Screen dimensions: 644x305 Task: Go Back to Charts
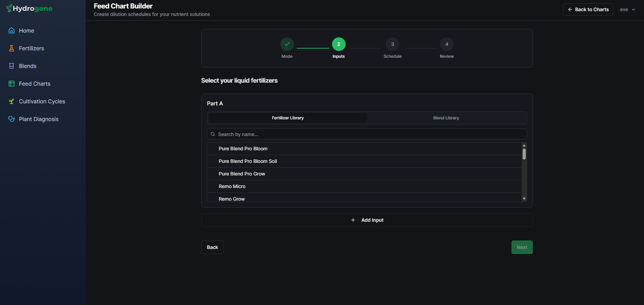click(588, 10)
